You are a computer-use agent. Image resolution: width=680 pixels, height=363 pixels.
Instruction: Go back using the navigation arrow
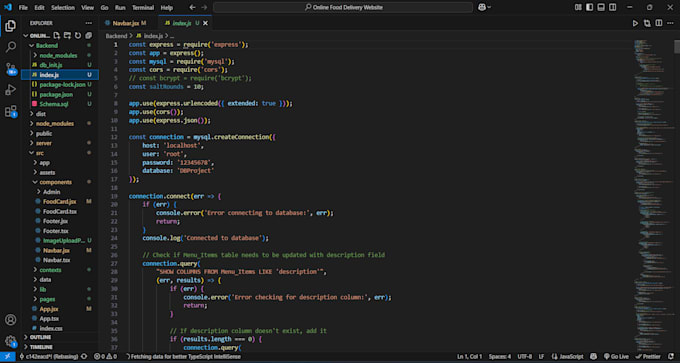coord(193,7)
